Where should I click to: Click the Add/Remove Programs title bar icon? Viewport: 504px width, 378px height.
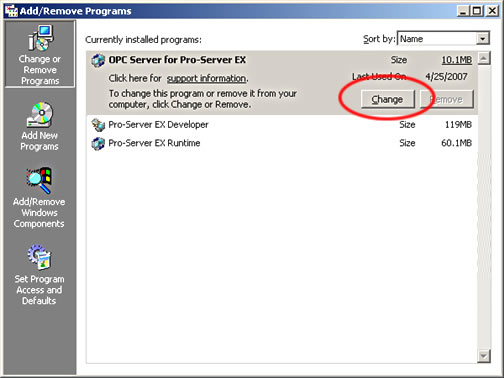pos(11,11)
